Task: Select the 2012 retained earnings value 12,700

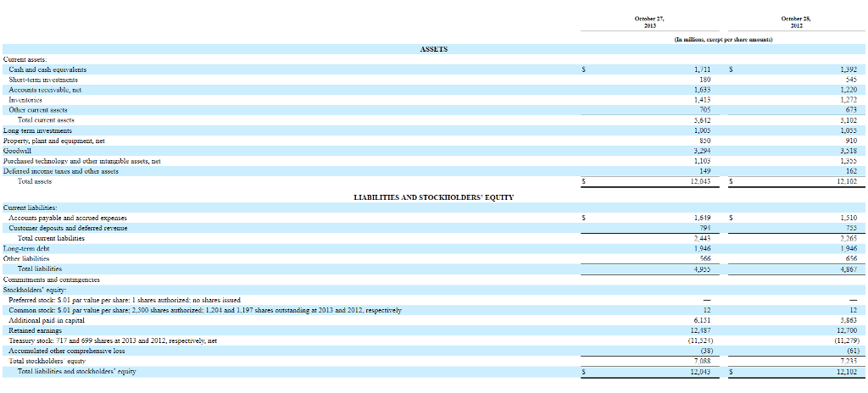Action: click(847, 330)
